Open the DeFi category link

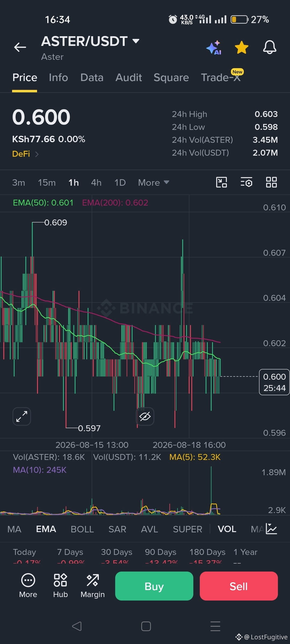pyautogui.click(x=26, y=154)
